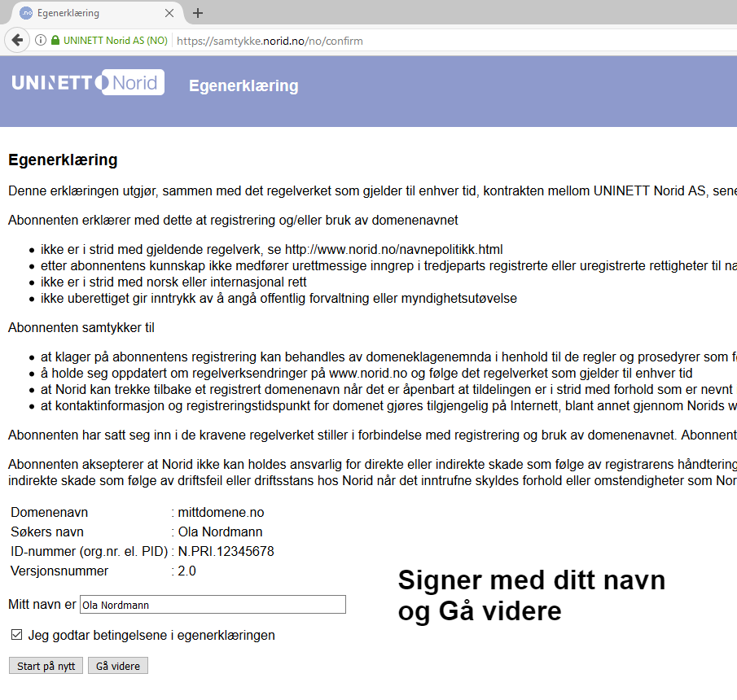Click the N.PRI.12345678 ID number
This screenshot has height=700, width=737.
click(x=226, y=551)
